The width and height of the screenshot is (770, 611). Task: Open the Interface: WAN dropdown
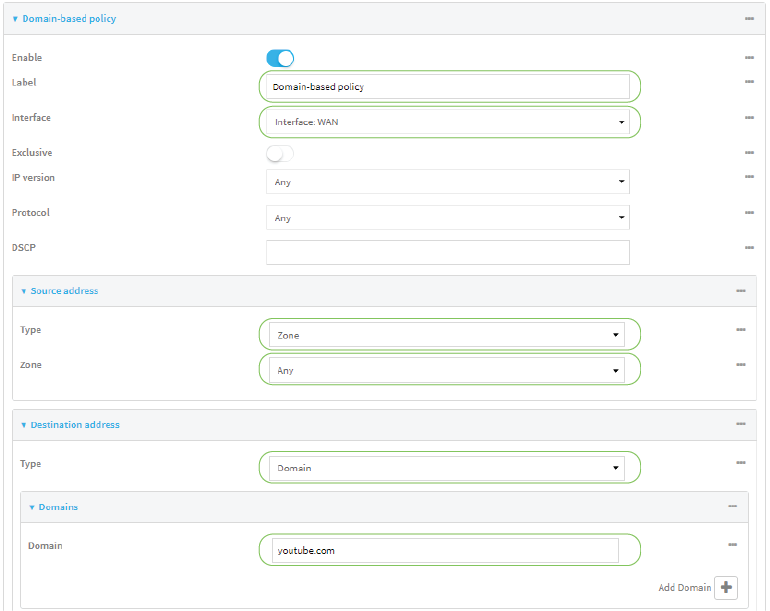tap(447, 122)
